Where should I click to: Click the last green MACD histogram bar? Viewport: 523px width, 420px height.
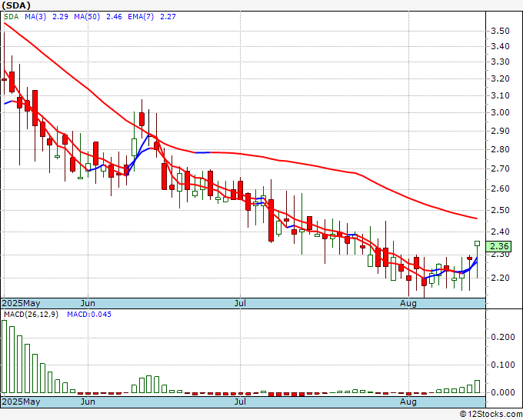478,387
